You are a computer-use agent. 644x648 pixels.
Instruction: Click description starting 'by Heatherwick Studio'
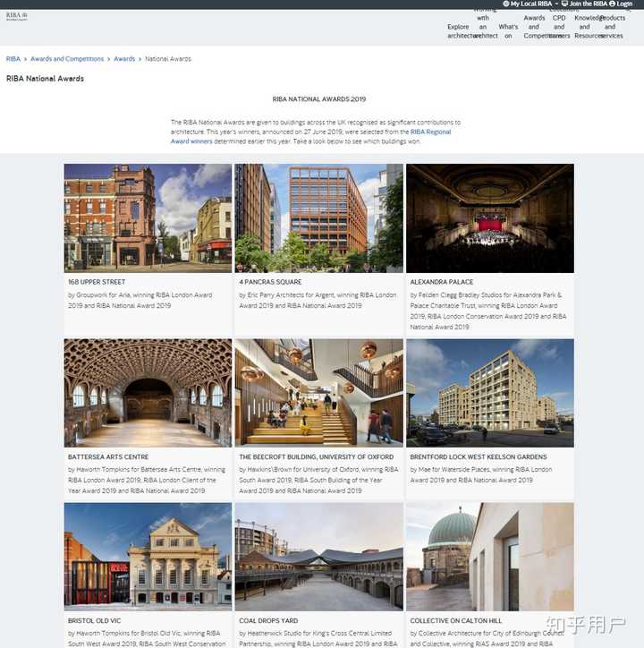(x=318, y=638)
